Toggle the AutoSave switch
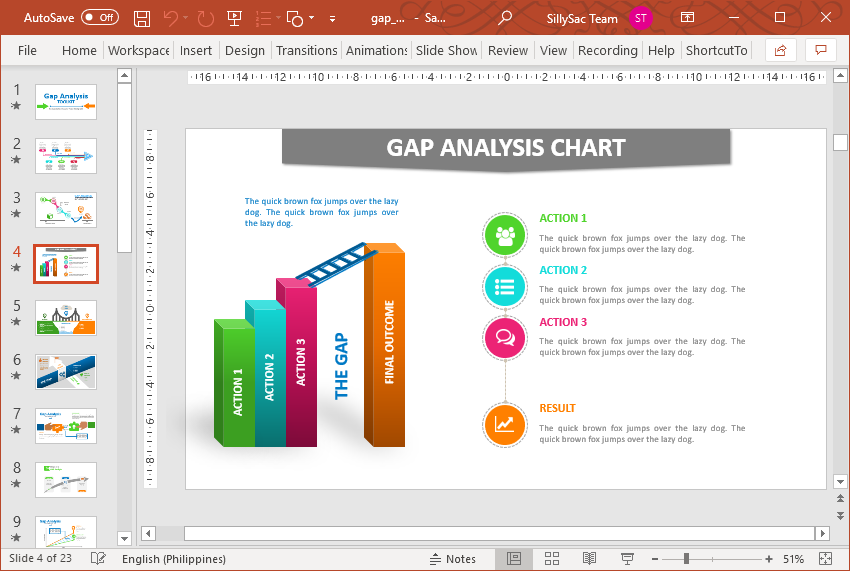Screen dimensions: 850x571 tap(99, 18)
